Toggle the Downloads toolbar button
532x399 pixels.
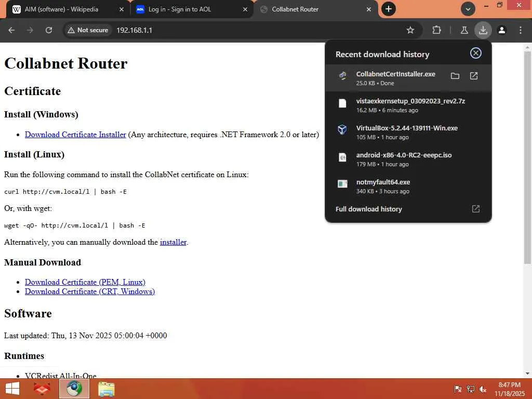point(483,30)
